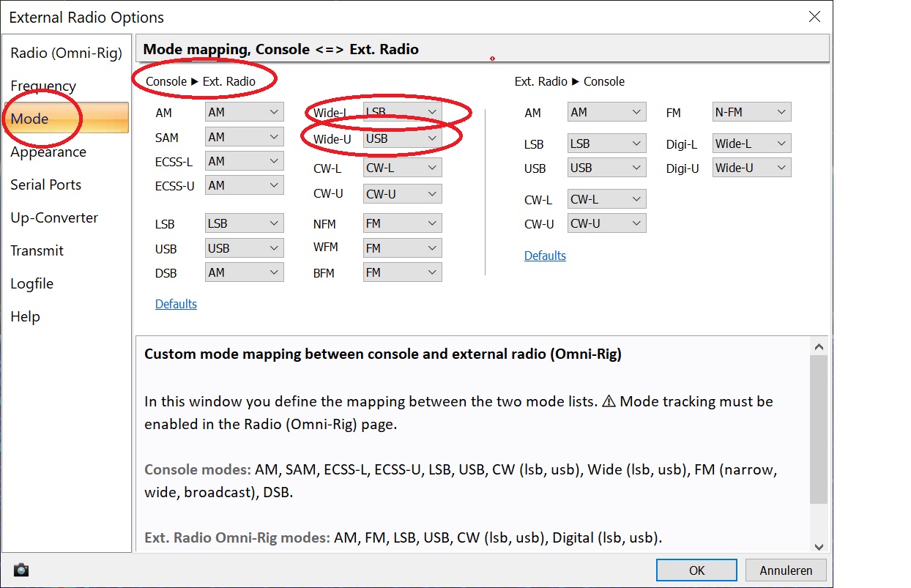Select the Transmit page
911x588 pixels.
37,250
